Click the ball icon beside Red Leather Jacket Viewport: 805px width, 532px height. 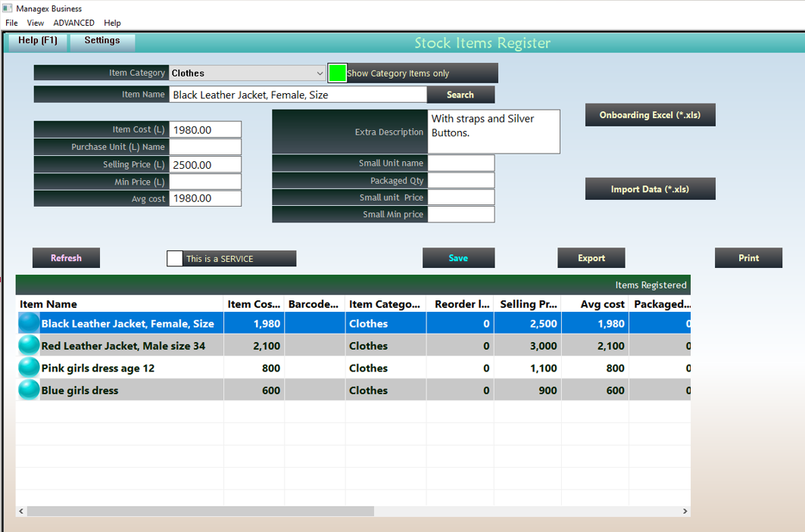(29, 346)
